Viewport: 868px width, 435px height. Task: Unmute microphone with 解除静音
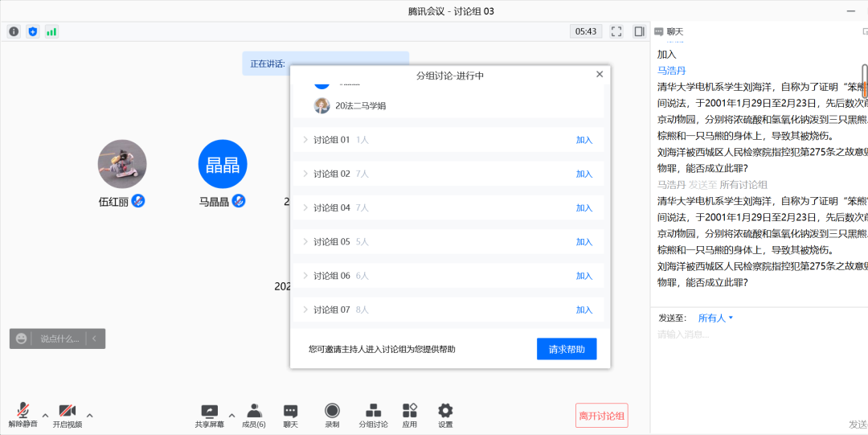point(23,415)
